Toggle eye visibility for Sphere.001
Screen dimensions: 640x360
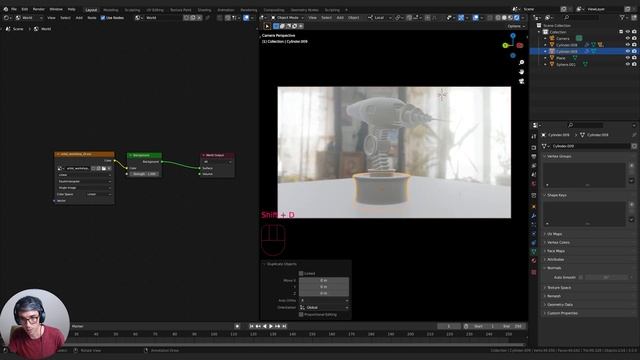628,64
